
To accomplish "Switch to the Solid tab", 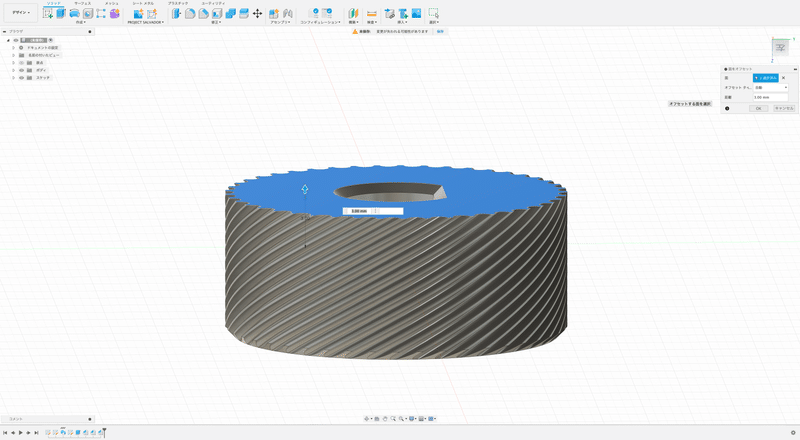I will point(54,3).
